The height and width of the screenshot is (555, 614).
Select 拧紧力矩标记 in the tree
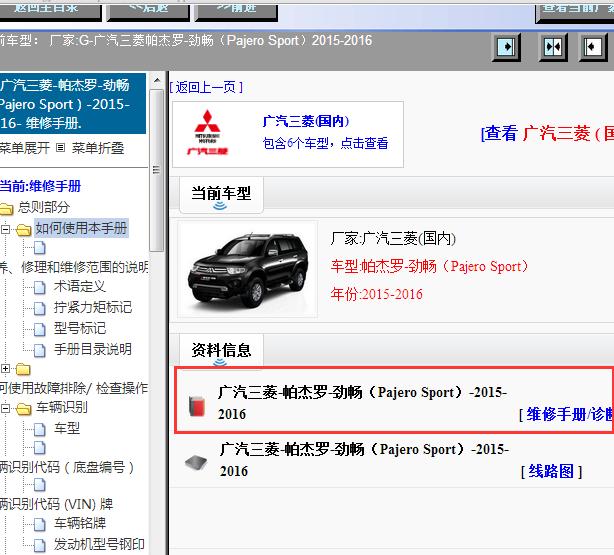(x=93, y=307)
